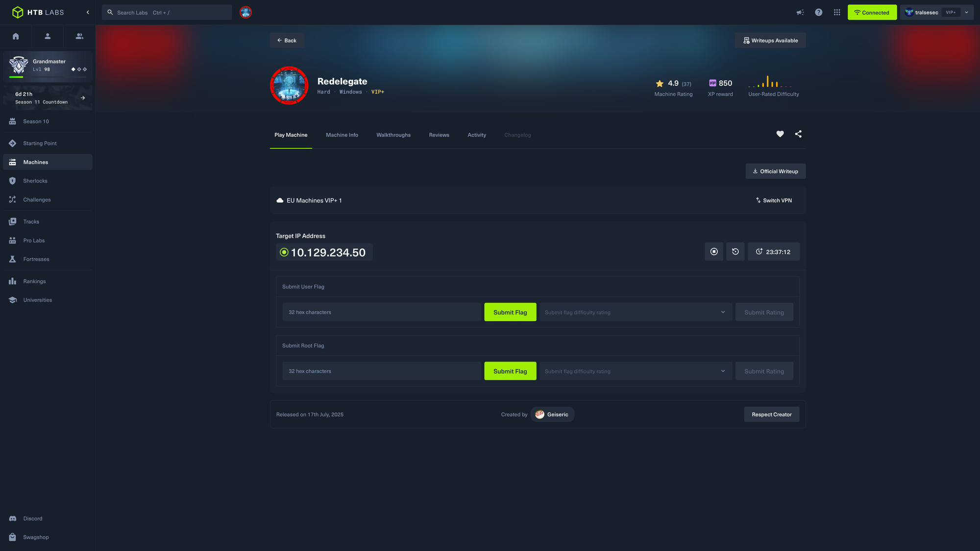Open Fortresses section
Viewport: 980px width, 551px height.
[48, 259]
